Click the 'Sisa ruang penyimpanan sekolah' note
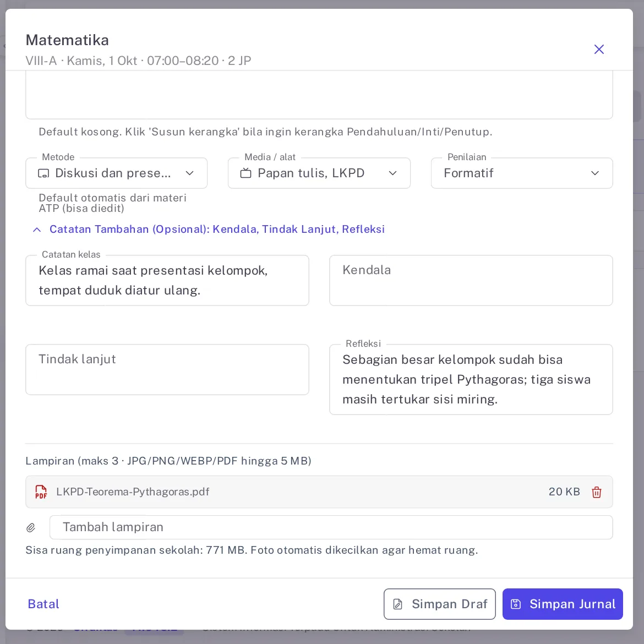Image resolution: width=644 pixels, height=644 pixels. click(252, 550)
